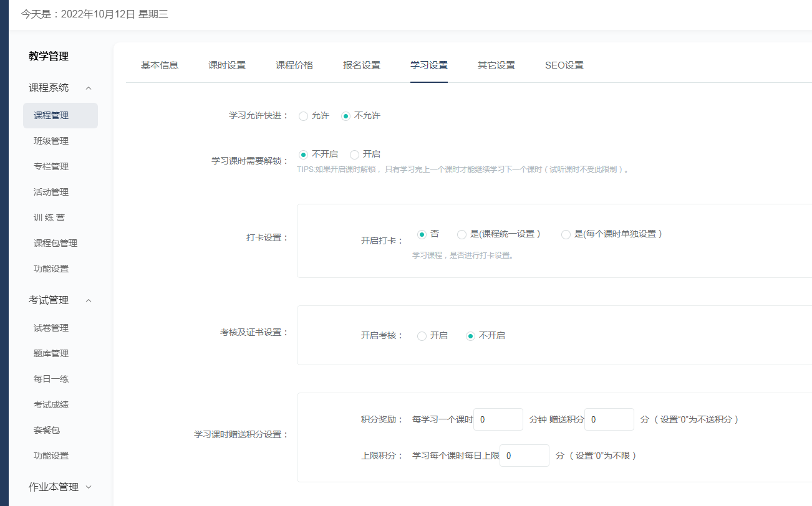Screen dimensions: 812x506
Task: Click the 每学习一个课时 minutes input field
Action: pos(498,419)
